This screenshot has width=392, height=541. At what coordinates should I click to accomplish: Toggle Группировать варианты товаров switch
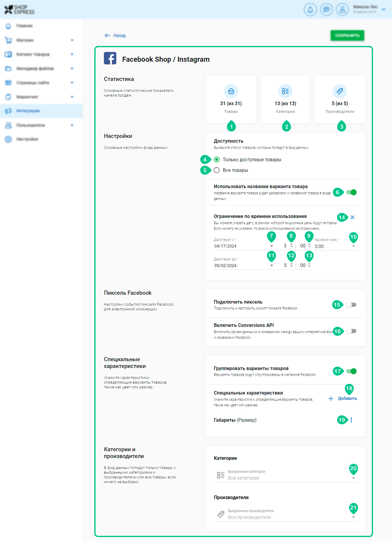(x=352, y=371)
